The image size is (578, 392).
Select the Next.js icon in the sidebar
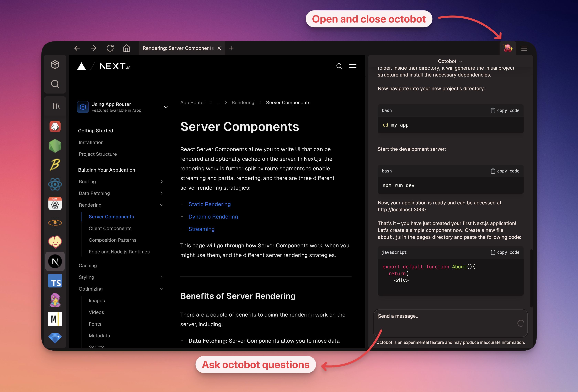pos(55,261)
